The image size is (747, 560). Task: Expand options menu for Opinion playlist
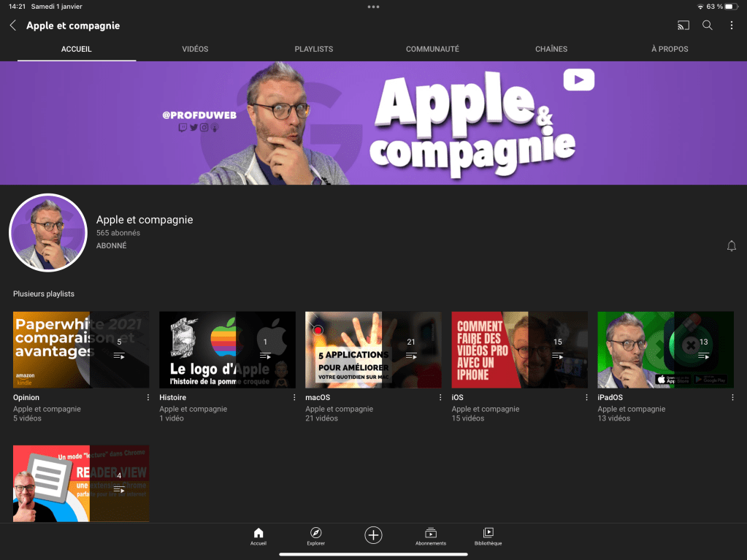tap(148, 398)
